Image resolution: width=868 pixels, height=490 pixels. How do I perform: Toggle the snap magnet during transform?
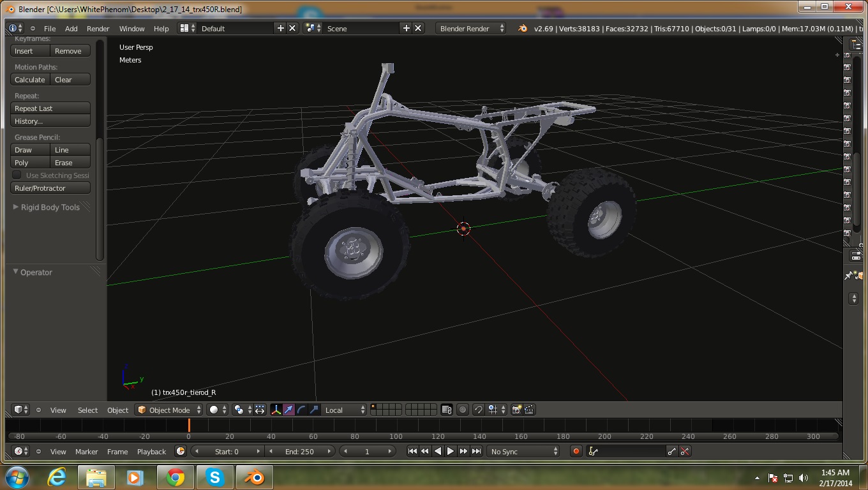478,410
